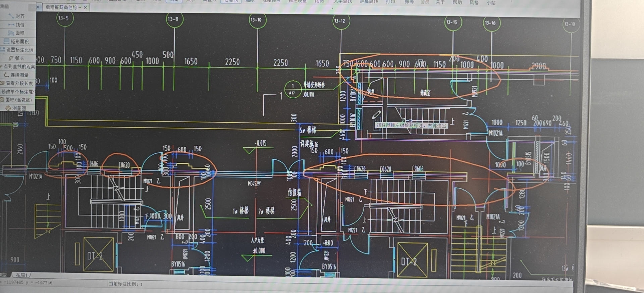
Task: Open the 文字查找 toolbar item
Action: coord(343,2)
